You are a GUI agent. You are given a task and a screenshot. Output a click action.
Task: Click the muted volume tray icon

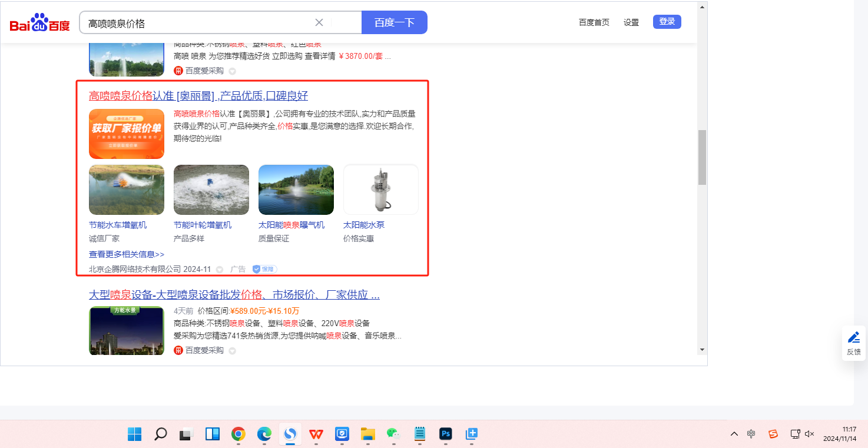pyautogui.click(x=810, y=434)
